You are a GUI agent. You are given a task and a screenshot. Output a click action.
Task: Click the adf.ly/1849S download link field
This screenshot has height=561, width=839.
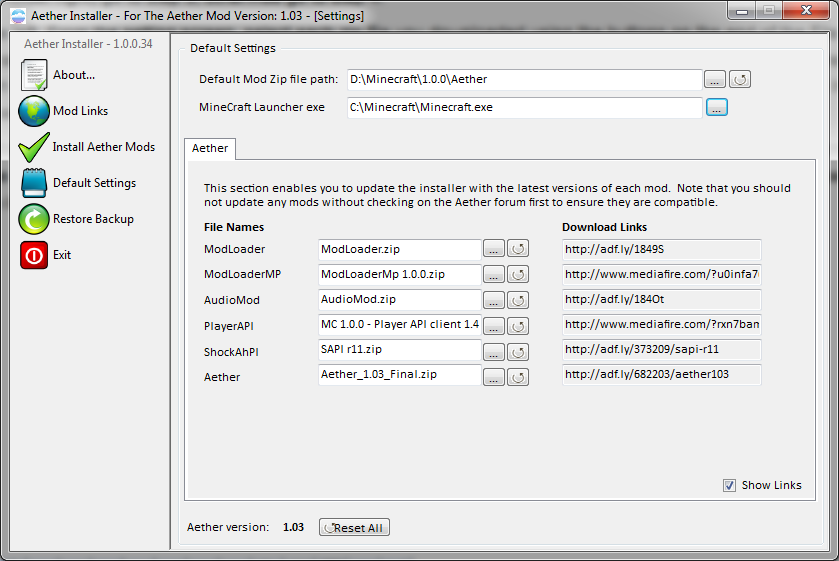pos(662,249)
